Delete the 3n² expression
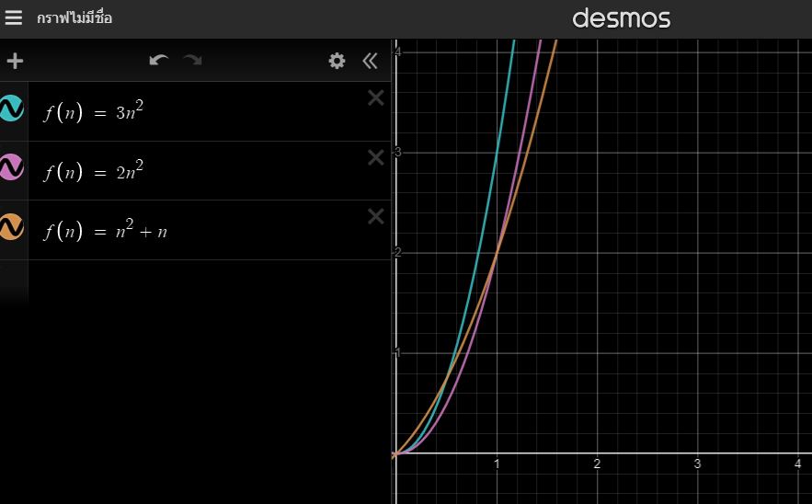 (375, 98)
